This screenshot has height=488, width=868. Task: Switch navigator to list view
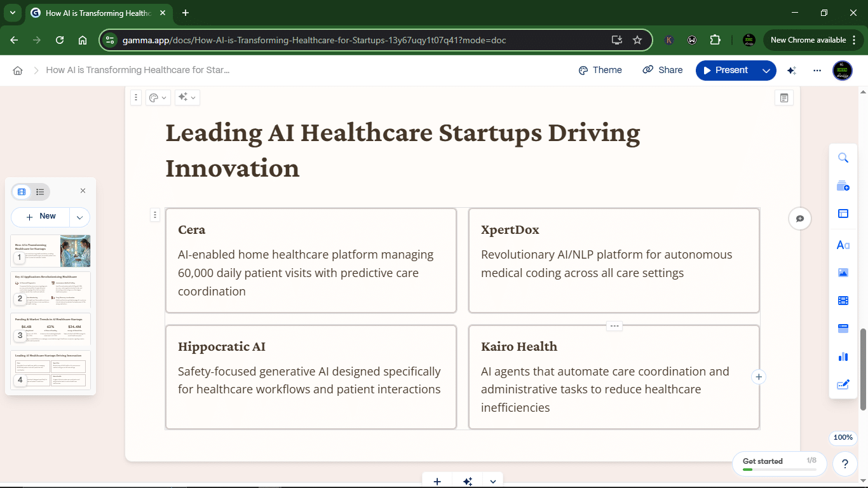pos(40,192)
